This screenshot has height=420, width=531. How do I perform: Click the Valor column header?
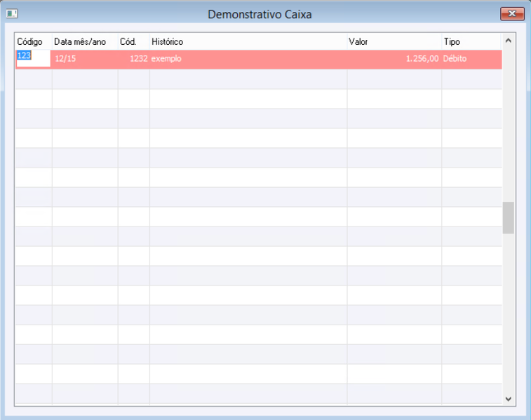point(394,41)
